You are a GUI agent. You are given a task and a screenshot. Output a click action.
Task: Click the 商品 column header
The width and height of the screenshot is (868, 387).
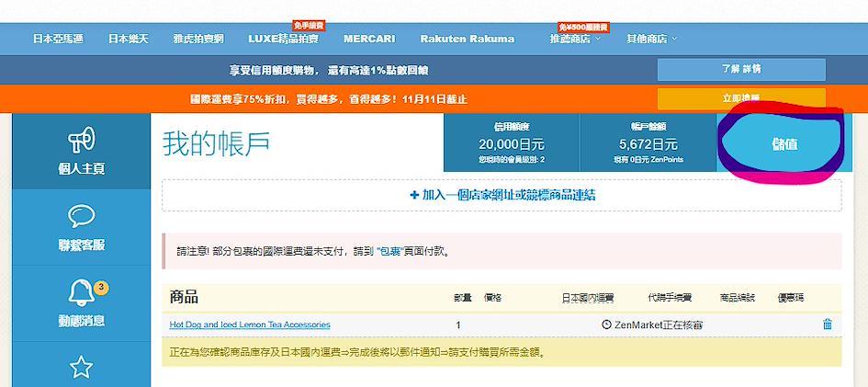coord(184,297)
